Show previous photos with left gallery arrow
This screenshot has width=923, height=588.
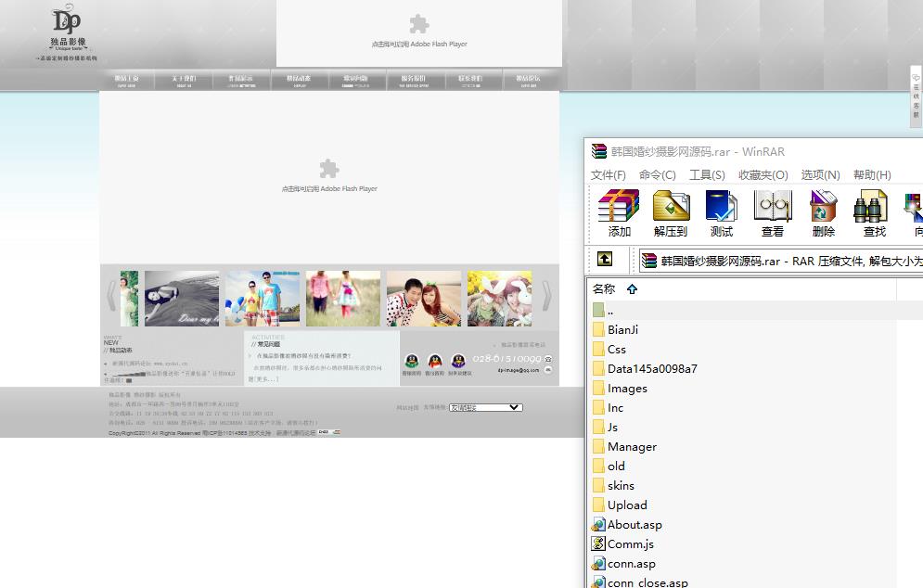tap(110, 296)
